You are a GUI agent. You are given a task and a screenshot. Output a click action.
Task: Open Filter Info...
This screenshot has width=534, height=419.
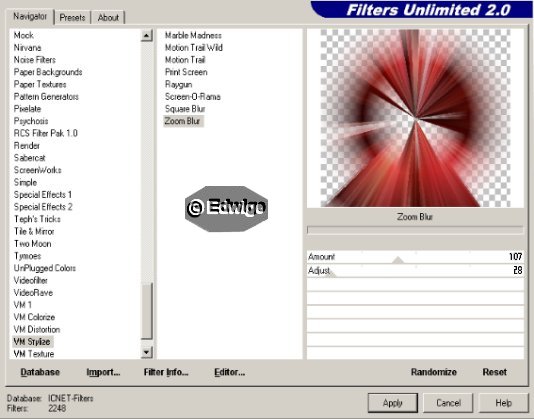coord(166,372)
